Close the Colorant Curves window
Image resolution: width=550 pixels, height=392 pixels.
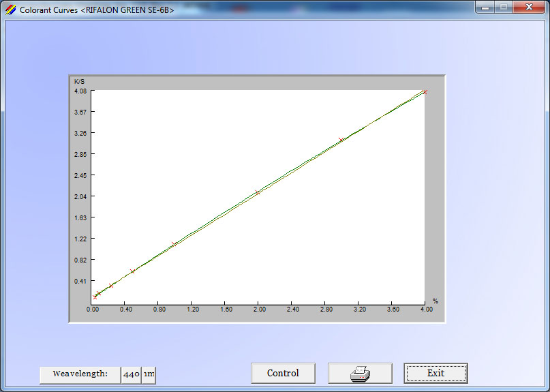[529, 7]
